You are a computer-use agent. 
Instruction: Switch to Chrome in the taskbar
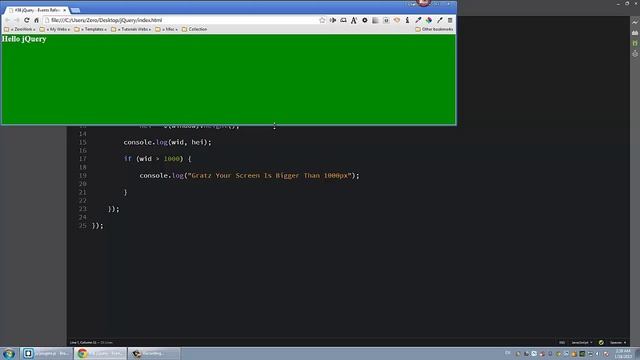(x=100, y=353)
